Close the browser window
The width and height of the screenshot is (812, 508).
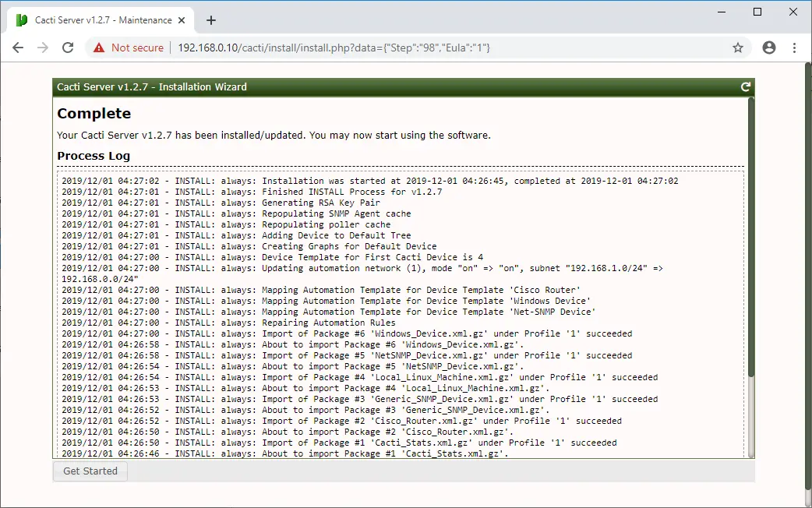pyautogui.click(x=793, y=12)
